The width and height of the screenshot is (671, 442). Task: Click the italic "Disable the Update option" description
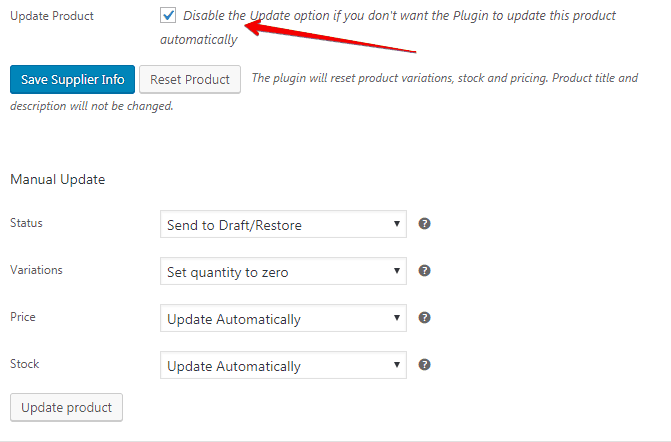click(x=388, y=27)
